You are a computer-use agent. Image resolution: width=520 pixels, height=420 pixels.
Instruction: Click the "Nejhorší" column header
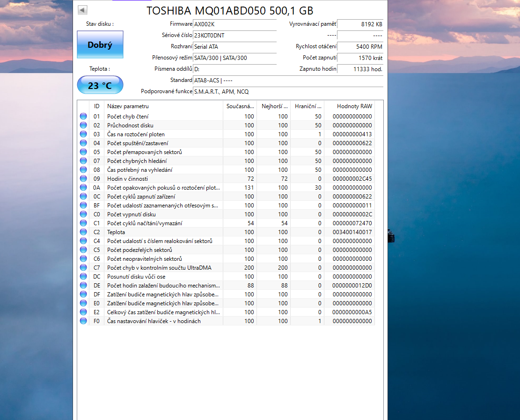point(274,106)
